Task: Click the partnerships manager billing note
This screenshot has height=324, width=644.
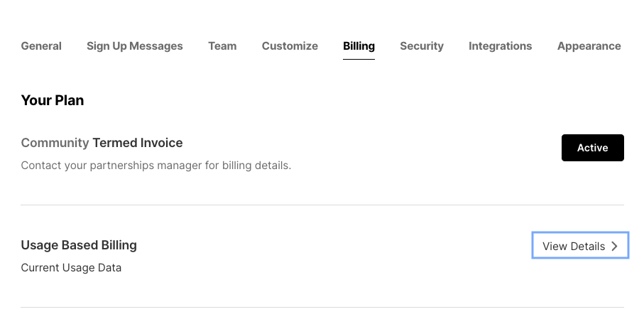Action: coord(156,166)
